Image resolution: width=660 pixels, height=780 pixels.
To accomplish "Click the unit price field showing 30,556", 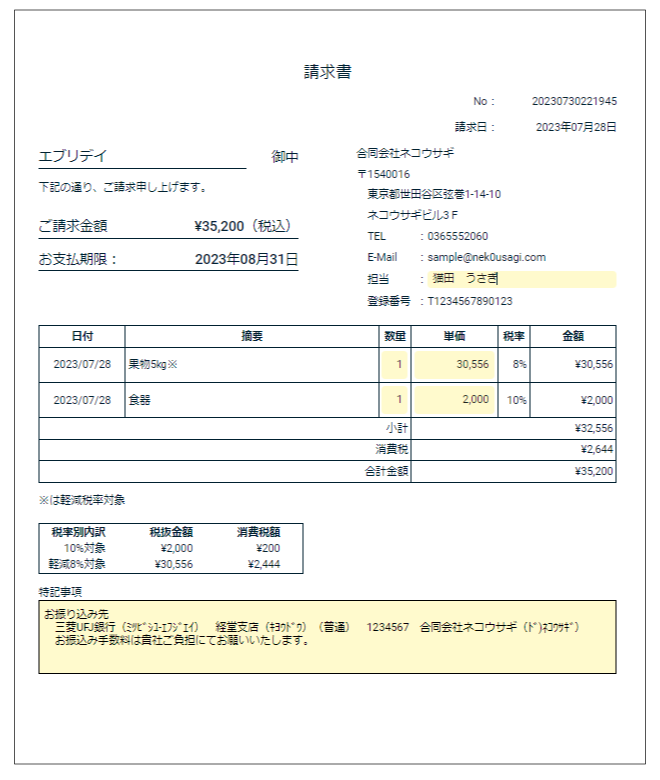I will point(454,365).
